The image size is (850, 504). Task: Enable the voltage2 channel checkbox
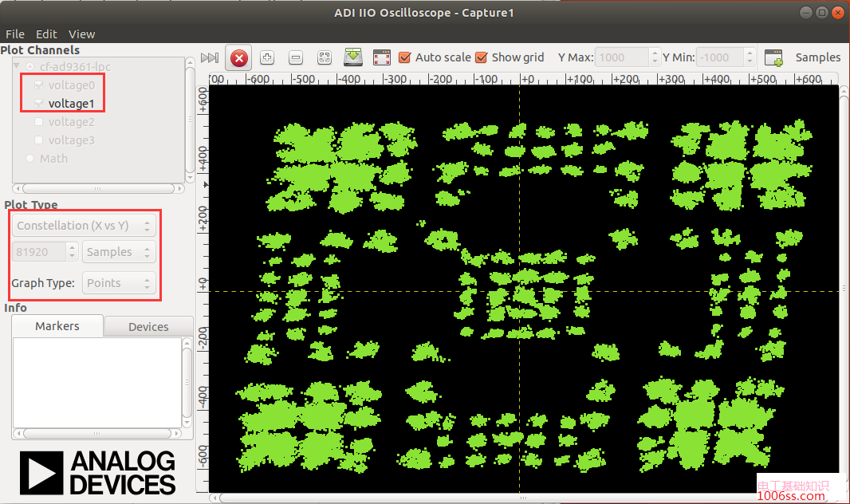coord(38,121)
